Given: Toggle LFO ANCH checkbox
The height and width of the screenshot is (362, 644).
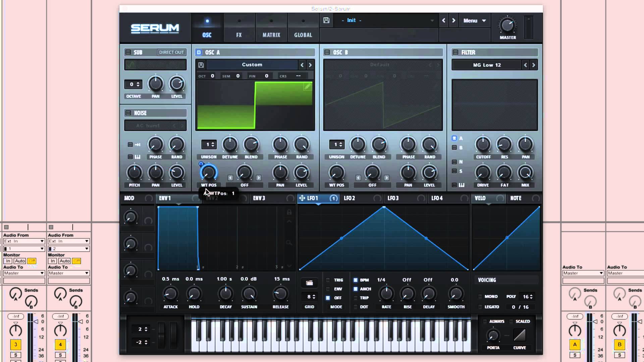Looking at the screenshot, I should pyautogui.click(x=356, y=289).
